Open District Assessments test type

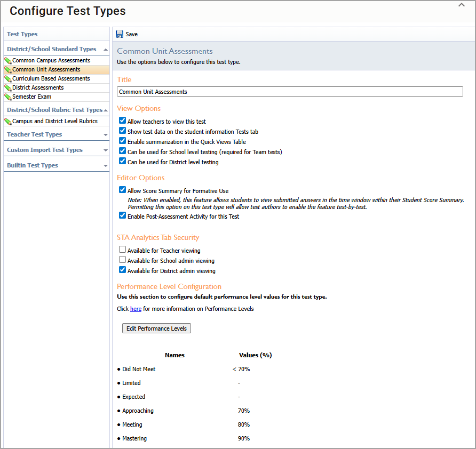coord(38,87)
